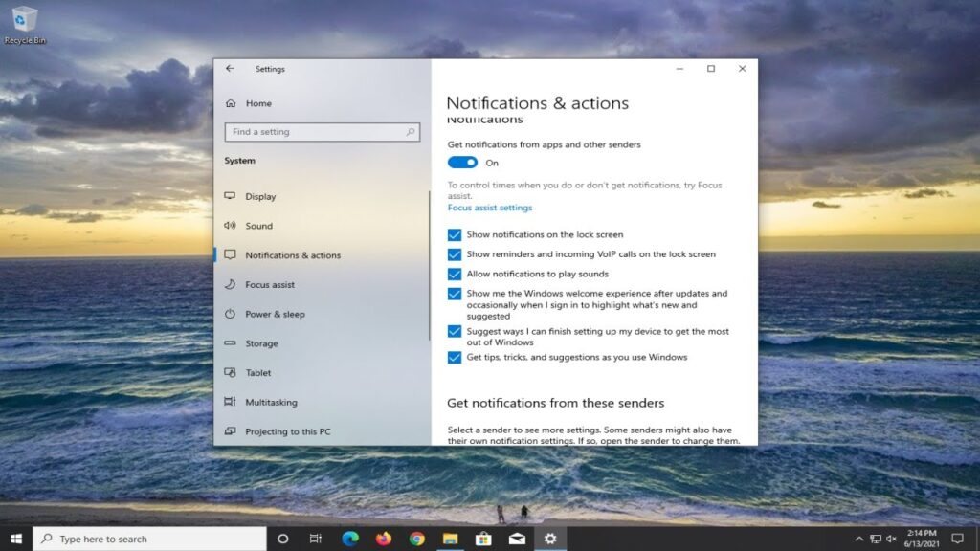This screenshot has width=980, height=551.
Task: Expand hidden system tray icons chevron
Action: click(858, 539)
